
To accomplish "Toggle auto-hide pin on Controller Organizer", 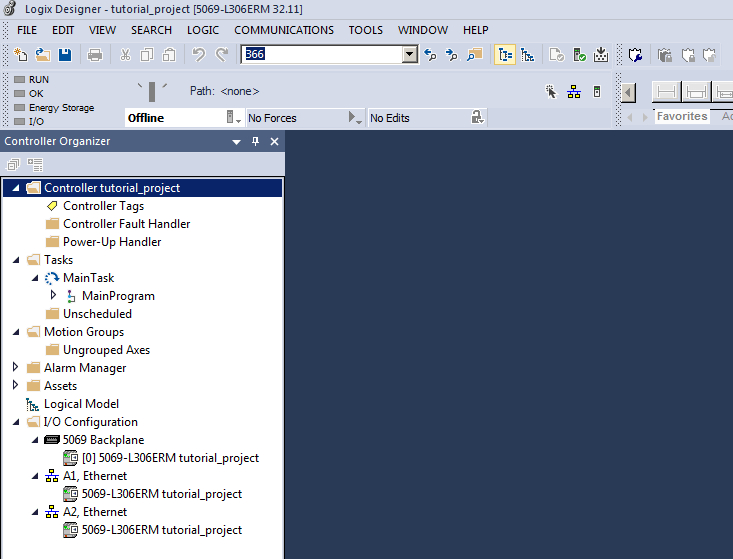I will 255,142.
